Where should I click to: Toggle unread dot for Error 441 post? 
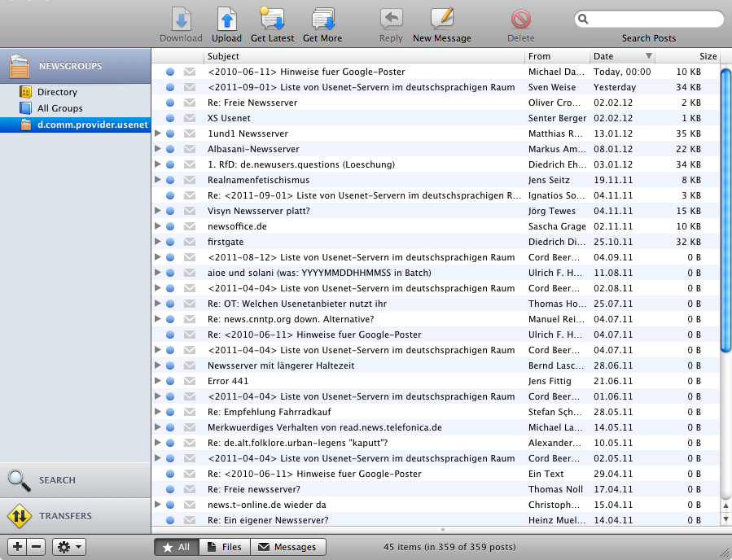[170, 381]
